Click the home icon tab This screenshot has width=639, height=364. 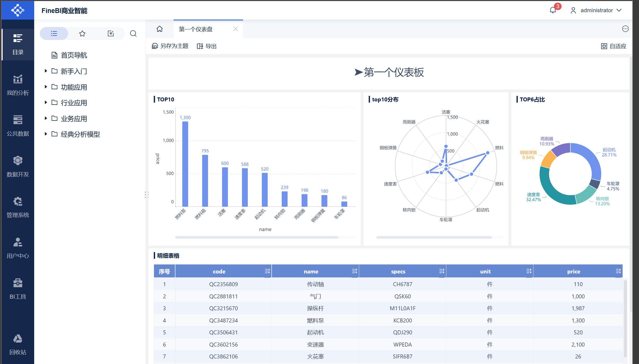(x=160, y=29)
